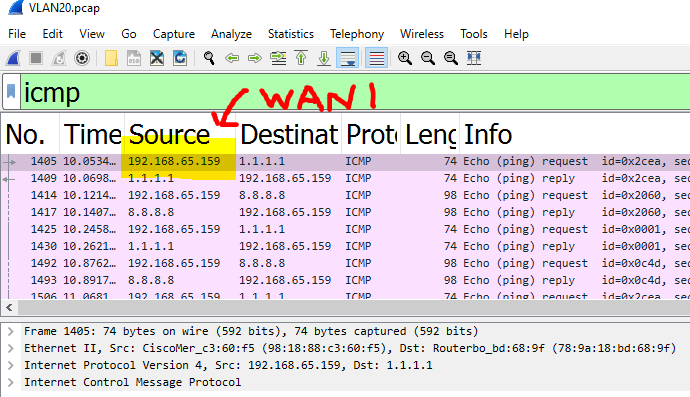Stop capture with the square icon
The width and height of the screenshot is (690, 397).
click(36, 58)
